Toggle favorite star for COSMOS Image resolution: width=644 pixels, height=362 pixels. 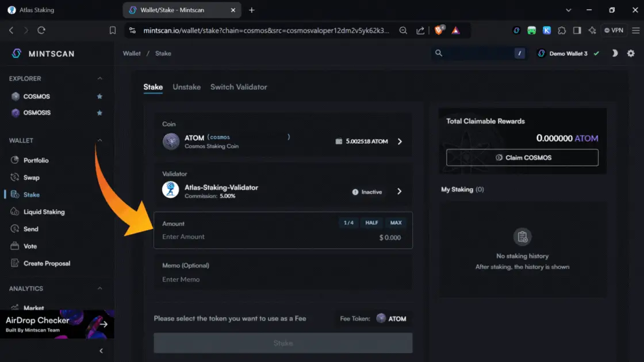[99, 97]
